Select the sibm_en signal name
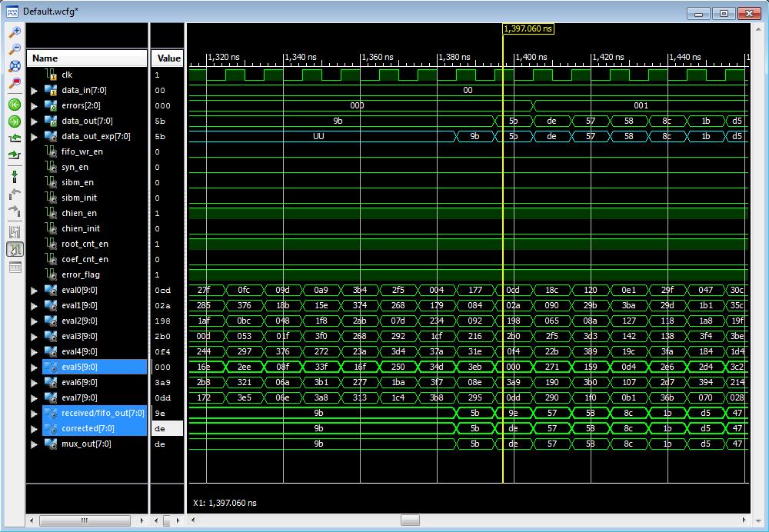Viewport: 769px width, 532px height. [x=78, y=182]
